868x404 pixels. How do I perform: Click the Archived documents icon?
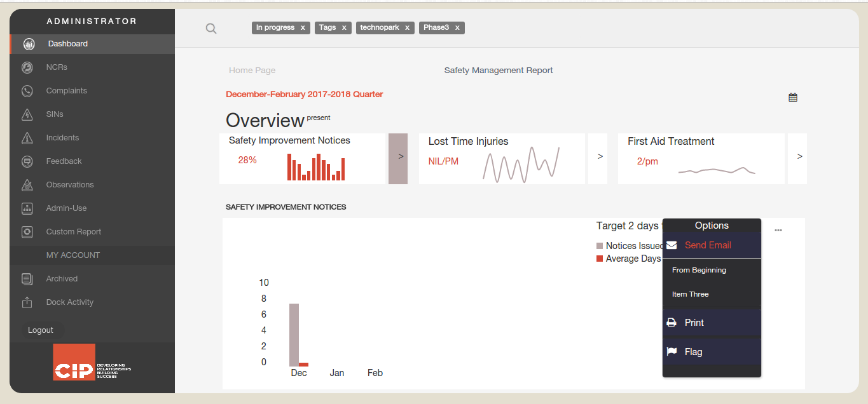coord(27,279)
